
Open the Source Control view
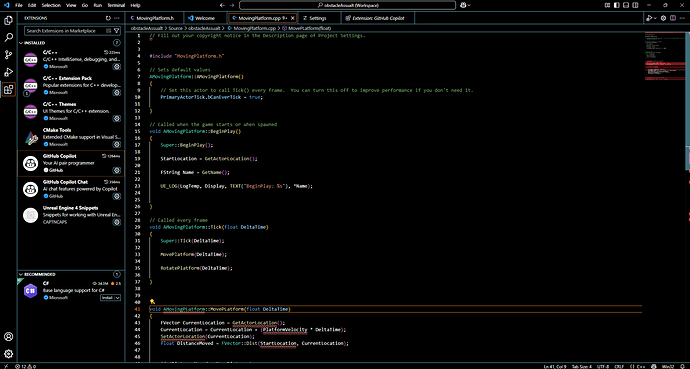click(8, 55)
